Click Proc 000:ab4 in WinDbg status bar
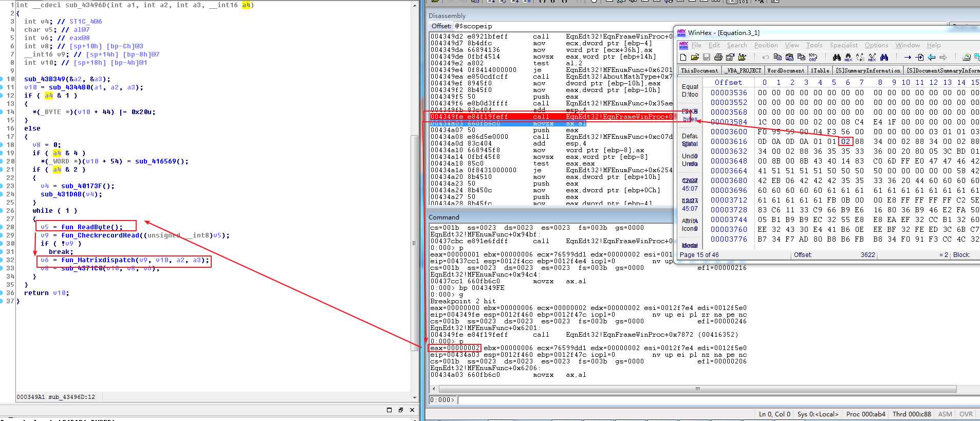 pyautogui.click(x=866, y=414)
